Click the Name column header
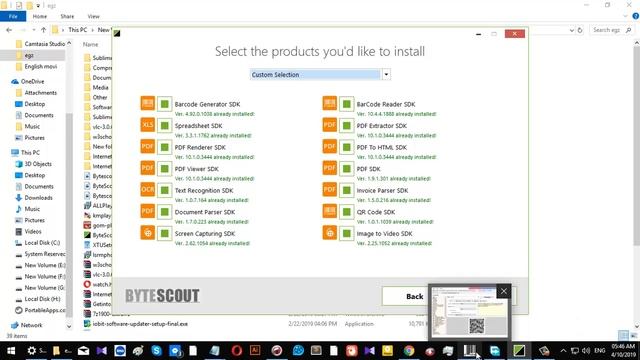The image size is (640, 360). tap(90, 44)
